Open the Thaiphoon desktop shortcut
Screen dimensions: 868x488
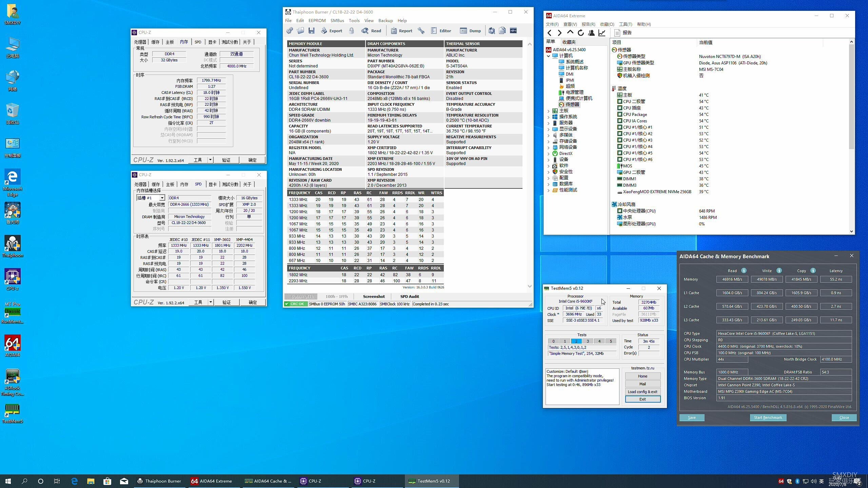point(13,247)
